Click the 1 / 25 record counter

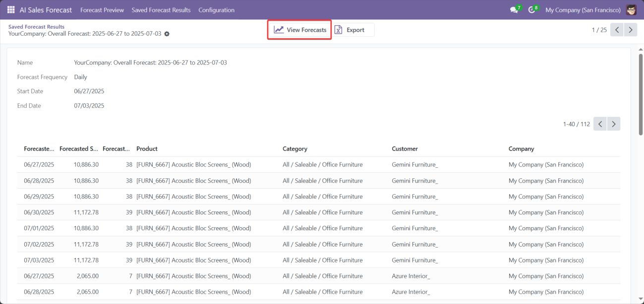(599, 30)
